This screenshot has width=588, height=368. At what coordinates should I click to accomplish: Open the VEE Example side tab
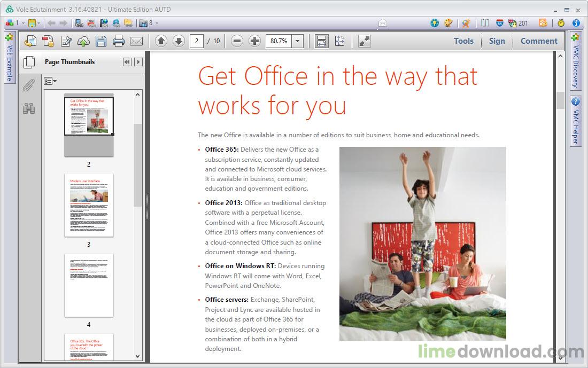coord(10,58)
